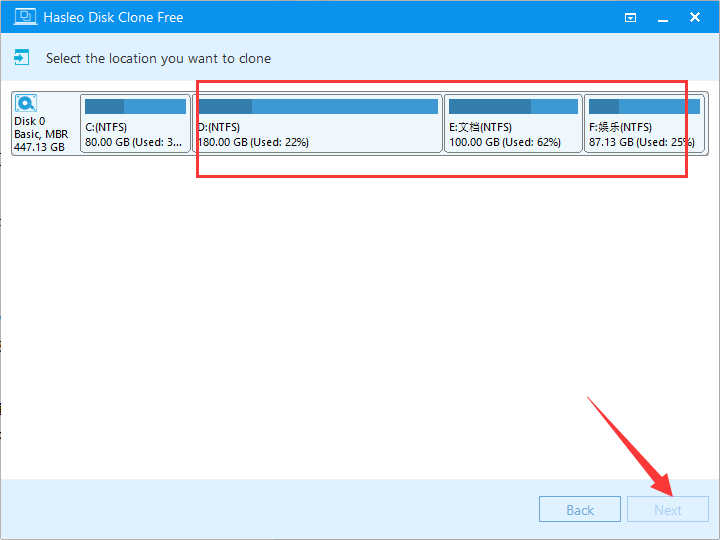Open the title bar dropdown menu icon
The height and width of the screenshot is (540, 720).
click(x=630, y=17)
